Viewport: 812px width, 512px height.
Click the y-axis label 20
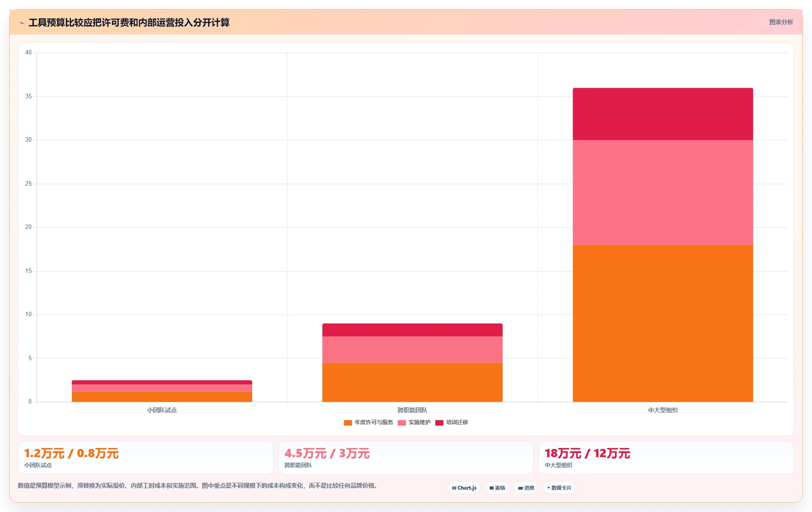click(28, 227)
